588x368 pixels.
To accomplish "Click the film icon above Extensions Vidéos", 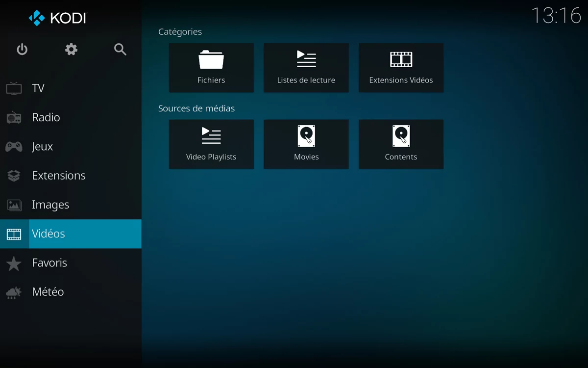I will [x=401, y=59].
